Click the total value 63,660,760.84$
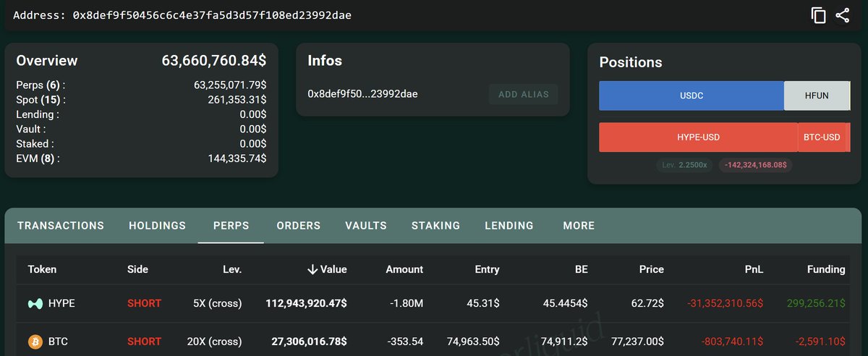The width and height of the screenshot is (868, 356). 214,61
